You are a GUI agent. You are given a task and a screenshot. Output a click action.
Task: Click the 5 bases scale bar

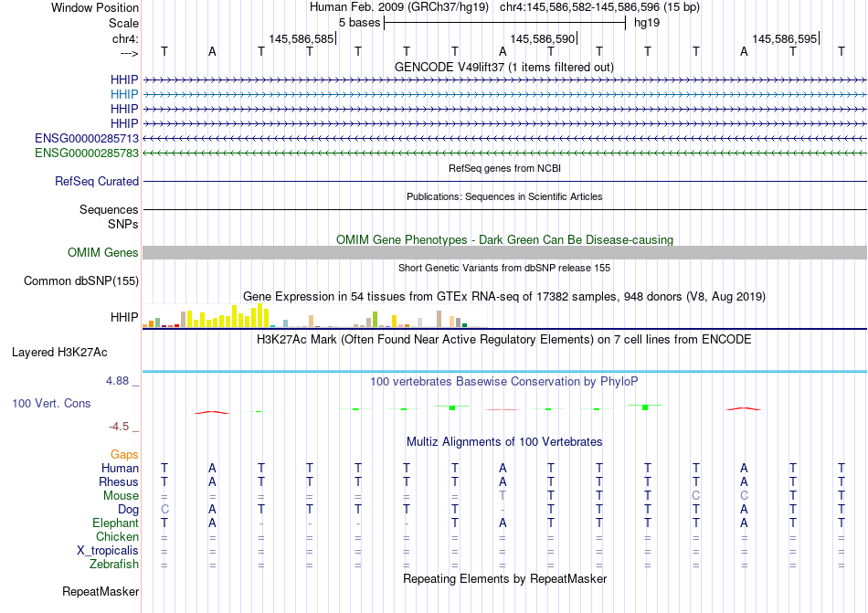tap(504, 23)
